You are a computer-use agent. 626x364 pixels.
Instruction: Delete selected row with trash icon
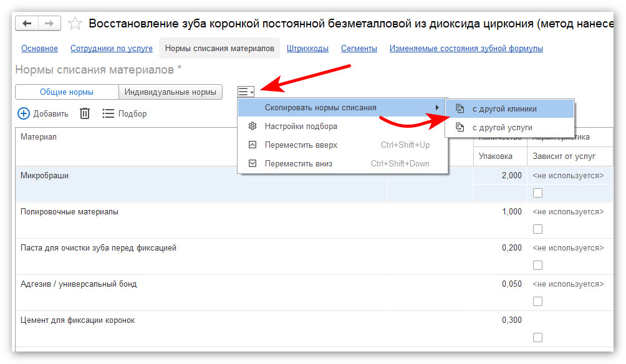[x=85, y=113]
